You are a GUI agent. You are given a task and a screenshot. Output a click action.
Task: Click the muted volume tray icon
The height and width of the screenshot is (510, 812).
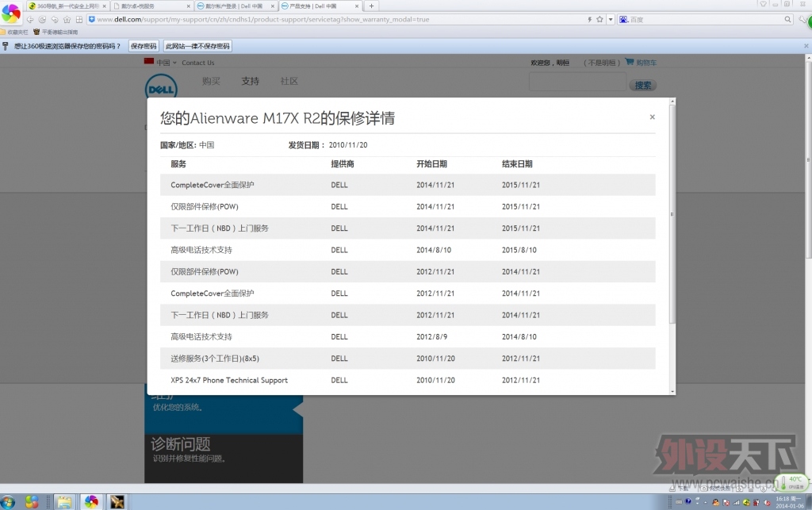point(767,502)
